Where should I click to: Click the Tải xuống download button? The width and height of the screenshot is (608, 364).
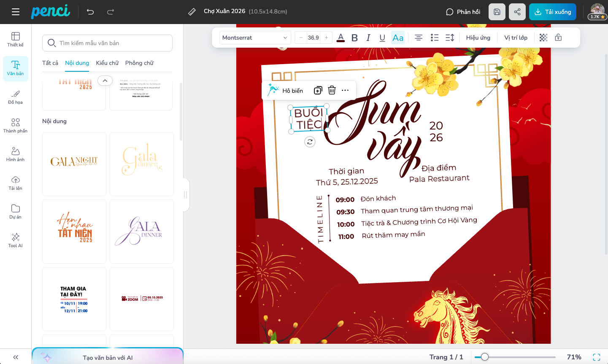pos(552,12)
